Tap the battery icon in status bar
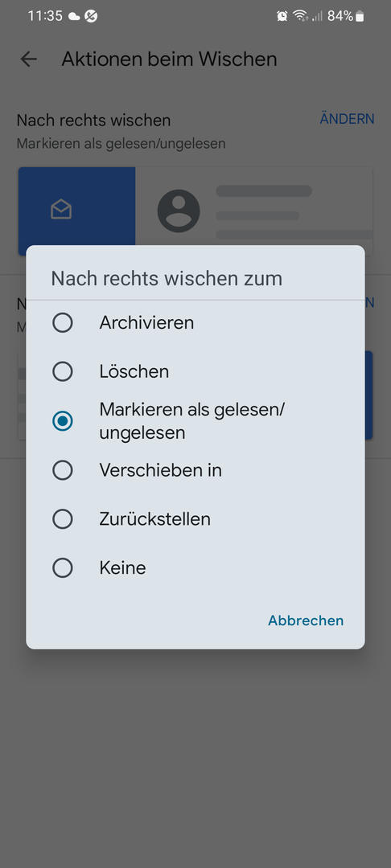Screen dimensions: 391x868 click(x=360, y=16)
